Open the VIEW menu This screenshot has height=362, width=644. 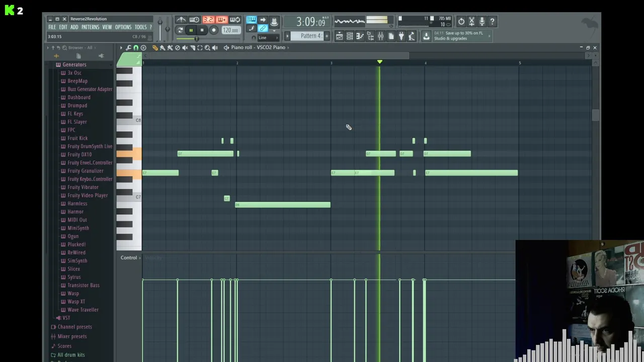pyautogui.click(x=107, y=27)
